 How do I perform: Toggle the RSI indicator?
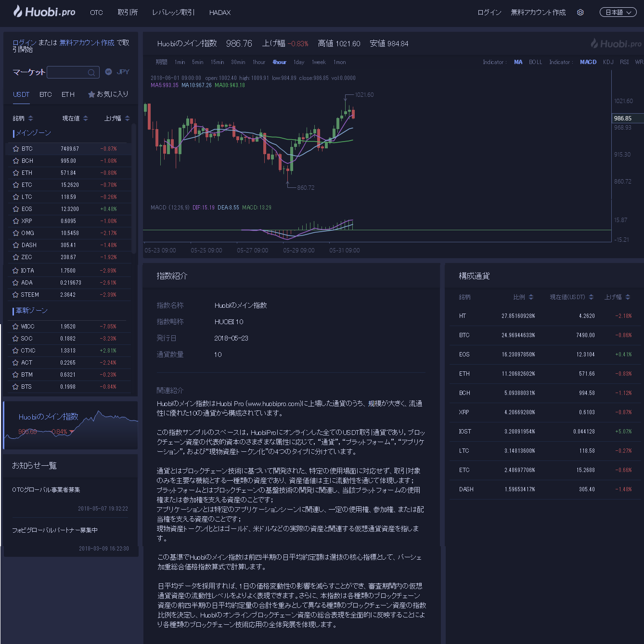pyautogui.click(x=624, y=62)
